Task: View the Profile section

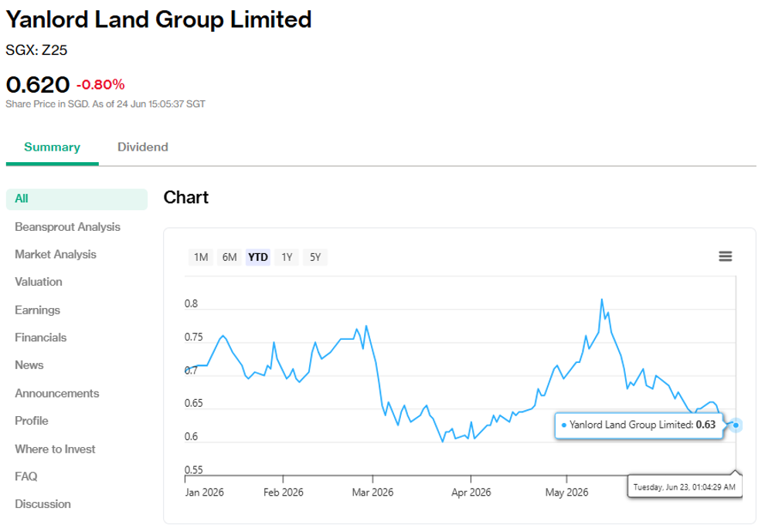Action: click(x=32, y=421)
